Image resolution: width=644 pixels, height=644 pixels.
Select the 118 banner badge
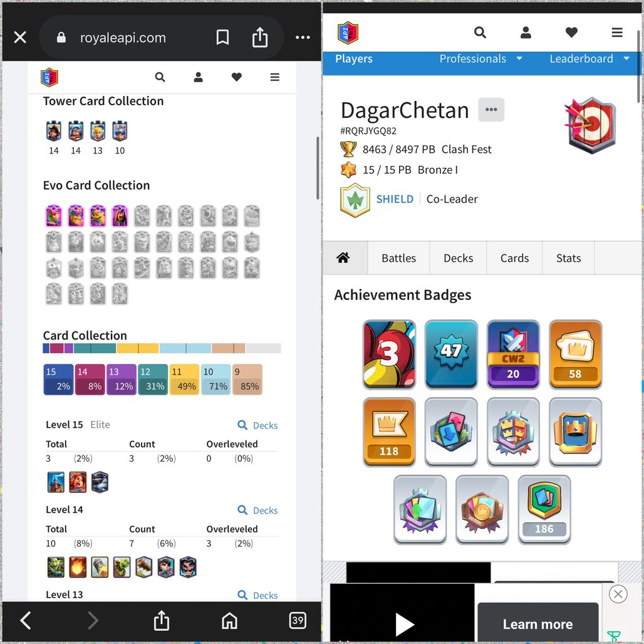tap(390, 432)
